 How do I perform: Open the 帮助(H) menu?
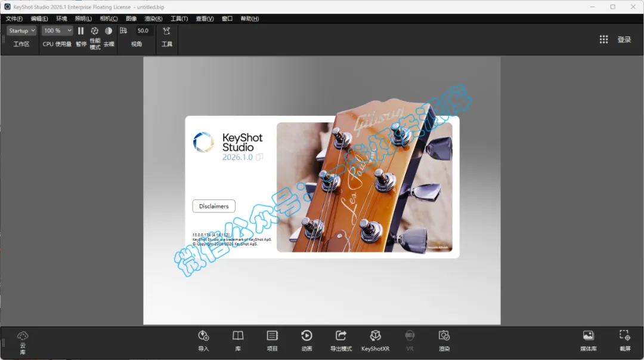pyautogui.click(x=250, y=19)
